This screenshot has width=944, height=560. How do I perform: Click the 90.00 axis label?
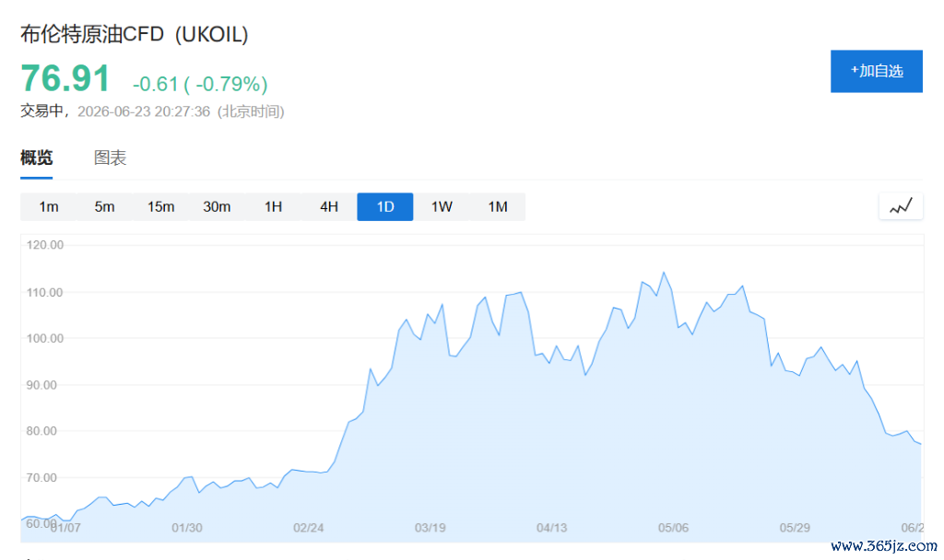coord(42,385)
